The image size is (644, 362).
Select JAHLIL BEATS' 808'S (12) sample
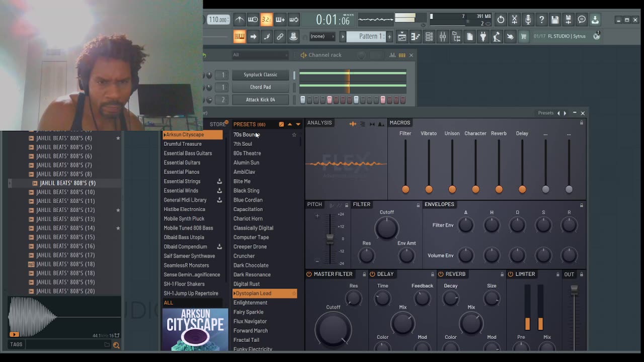click(65, 210)
